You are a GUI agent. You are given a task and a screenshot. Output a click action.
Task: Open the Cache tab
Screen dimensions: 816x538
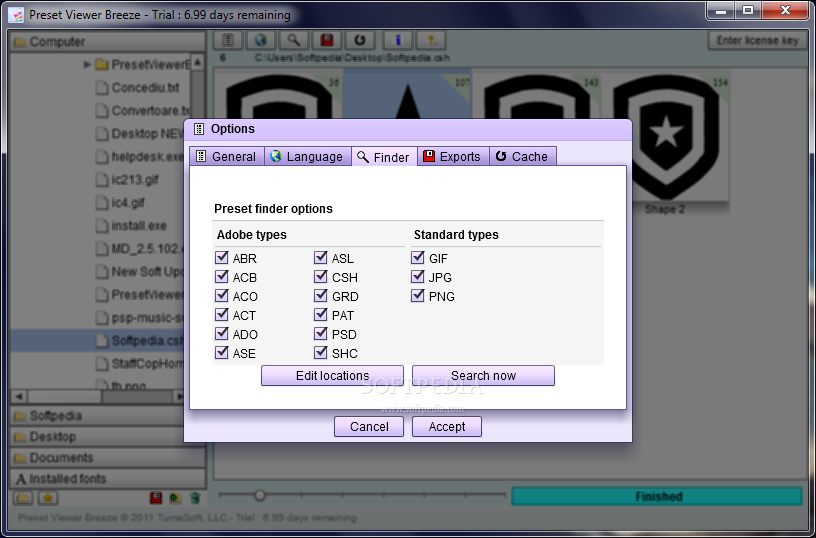tap(522, 157)
